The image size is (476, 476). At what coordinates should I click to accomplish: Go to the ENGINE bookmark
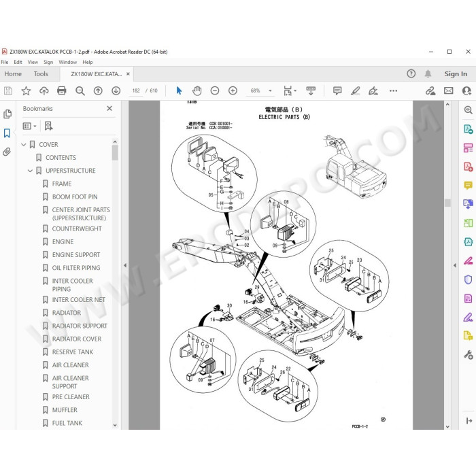coord(63,241)
